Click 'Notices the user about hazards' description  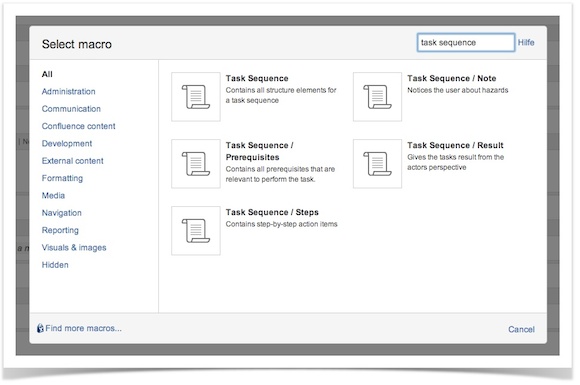[x=458, y=90]
